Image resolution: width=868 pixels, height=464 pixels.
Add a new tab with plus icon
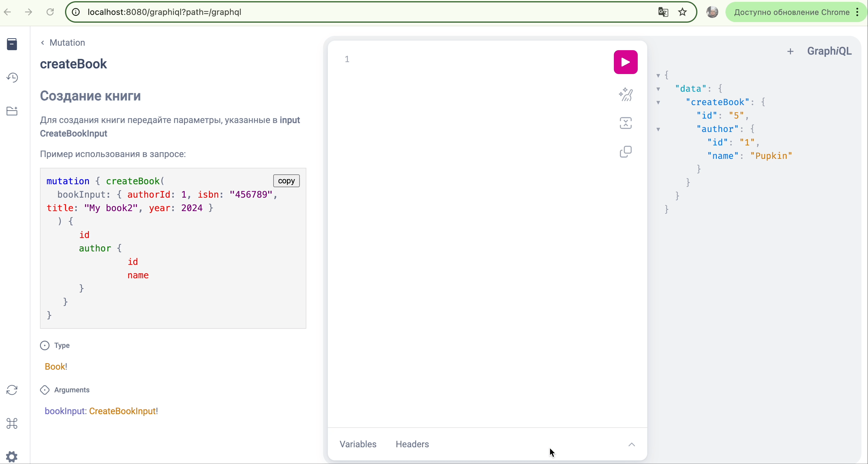790,52
